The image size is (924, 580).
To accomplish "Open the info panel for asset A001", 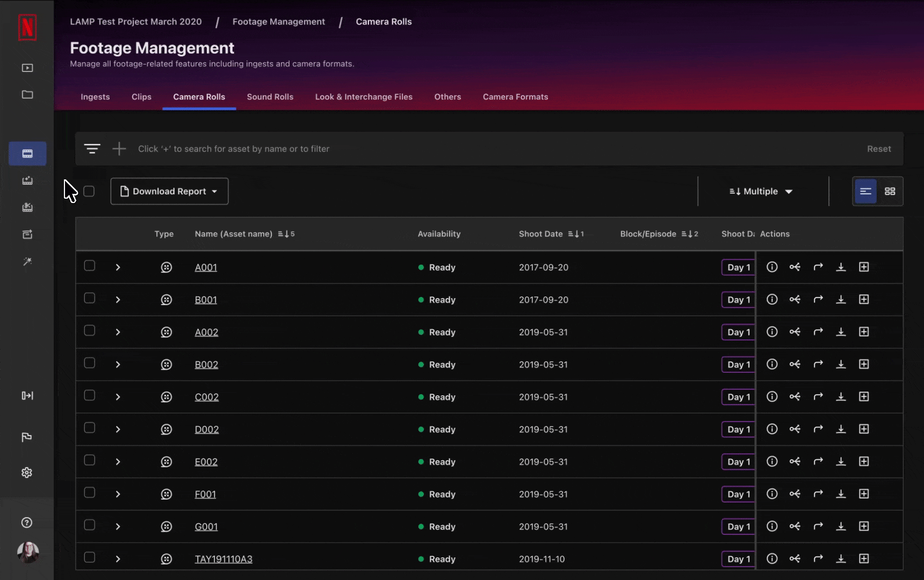I will point(773,267).
